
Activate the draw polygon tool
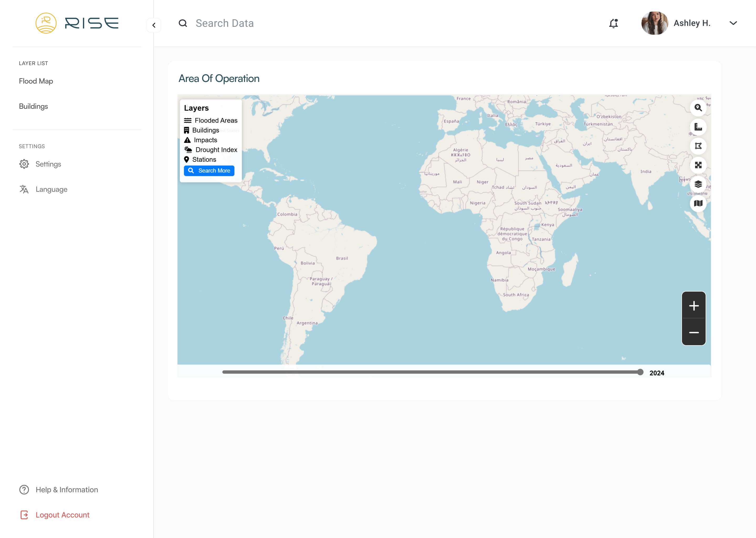coord(698,146)
